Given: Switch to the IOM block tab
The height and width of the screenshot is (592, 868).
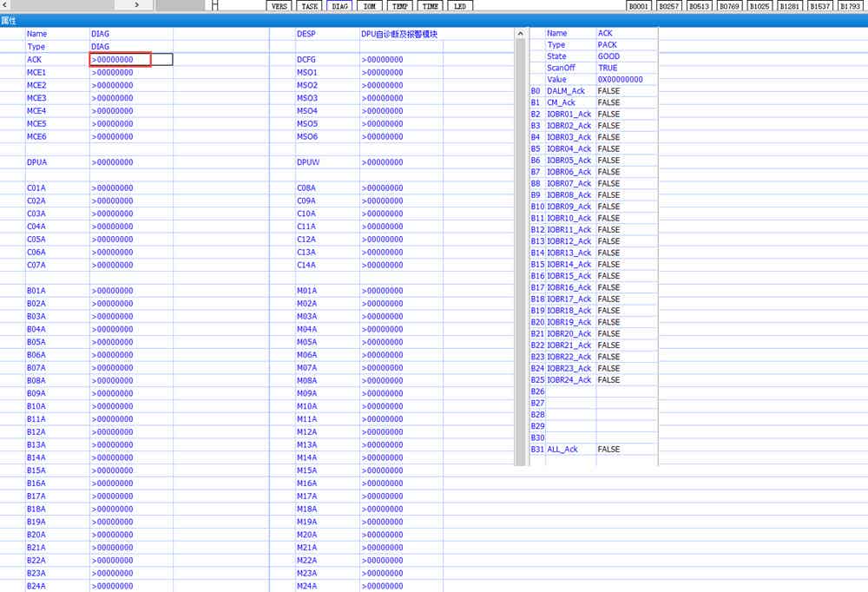Looking at the screenshot, I should (x=370, y=6).
